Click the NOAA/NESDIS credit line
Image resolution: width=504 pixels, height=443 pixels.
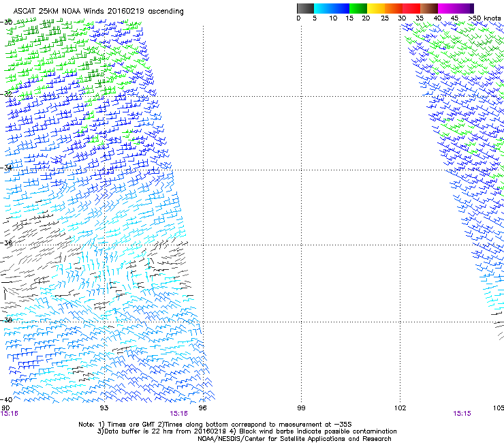click(294, 439)
